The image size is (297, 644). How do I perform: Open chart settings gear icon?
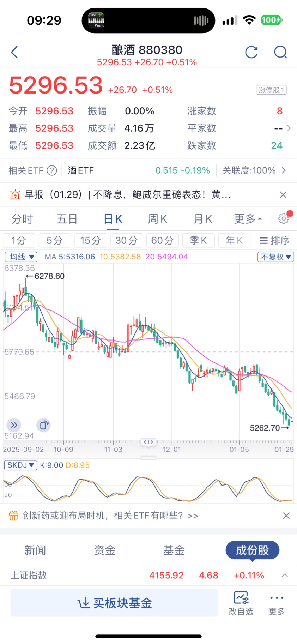(x=284, y=219)
